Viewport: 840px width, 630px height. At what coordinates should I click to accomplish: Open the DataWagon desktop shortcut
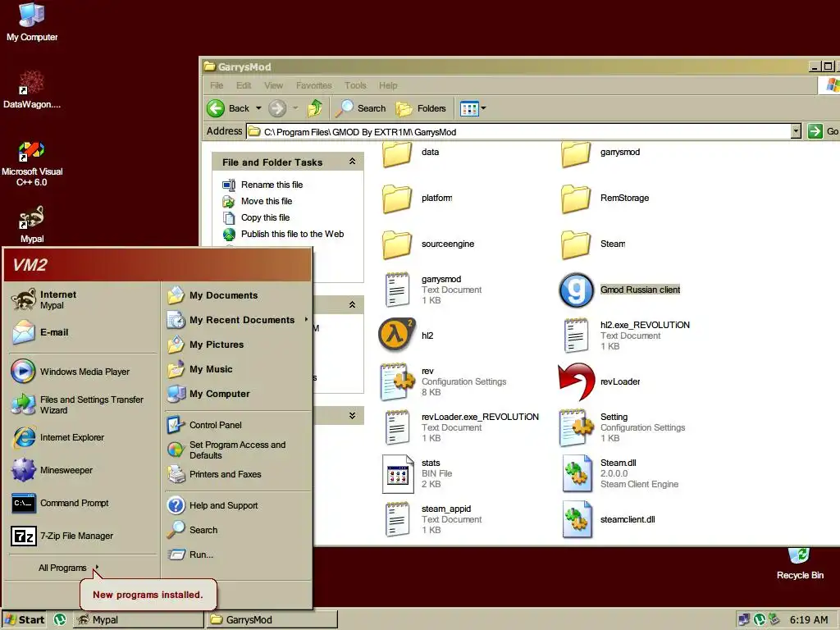click(x=32, y=89)
